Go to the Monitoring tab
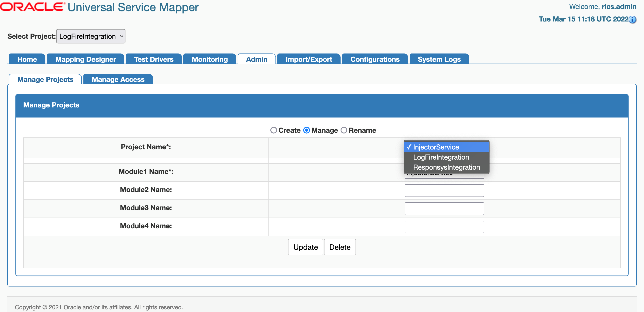This screenshot has height=312, width=644. click(210, 59)
